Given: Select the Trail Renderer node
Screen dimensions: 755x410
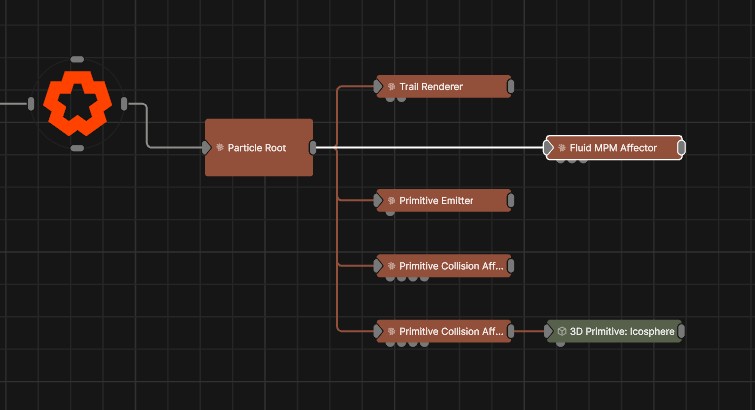Looking at the screenshot, I should point(443,87).
